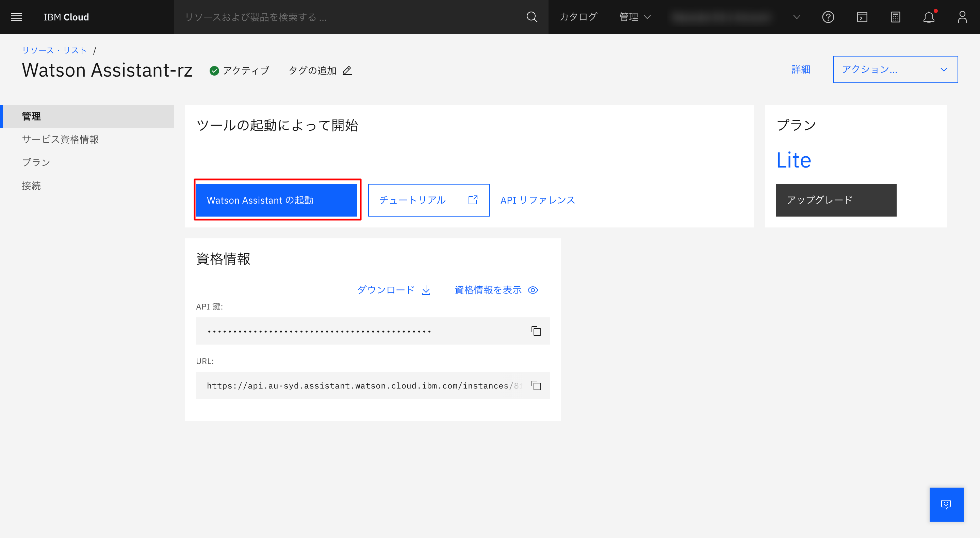Click the タグの追加 edit pencil
The height and width of the screenshot is (538, 980).
pyautogui.click(x=347, y=70)
